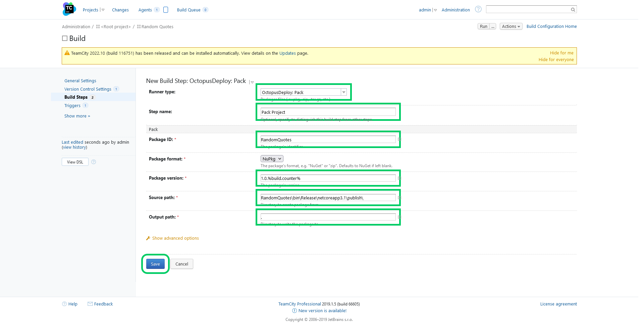
Task: Click the admin user link
Action: [425, 10]
